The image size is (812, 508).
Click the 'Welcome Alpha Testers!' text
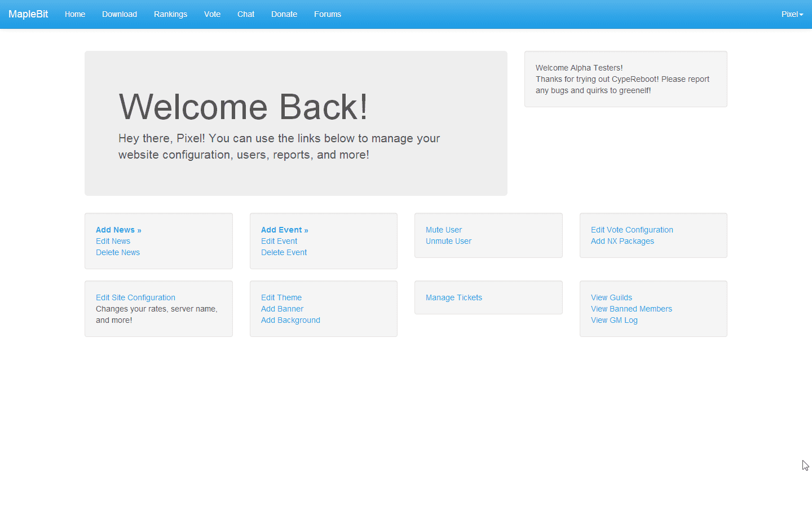(579, 68)
